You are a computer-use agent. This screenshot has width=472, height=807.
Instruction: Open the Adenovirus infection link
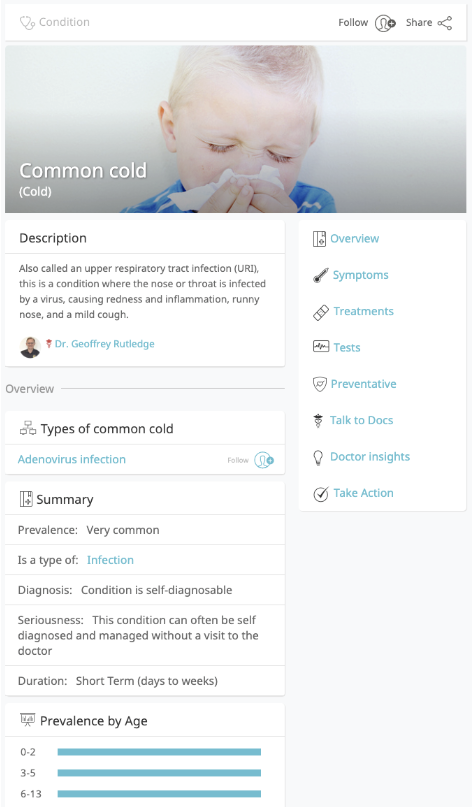[72, 459]
